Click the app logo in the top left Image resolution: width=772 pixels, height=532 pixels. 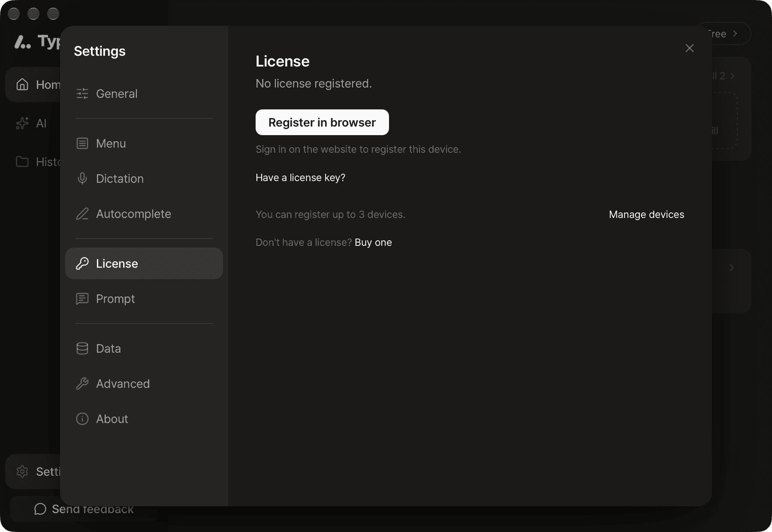tap(23, 42)
